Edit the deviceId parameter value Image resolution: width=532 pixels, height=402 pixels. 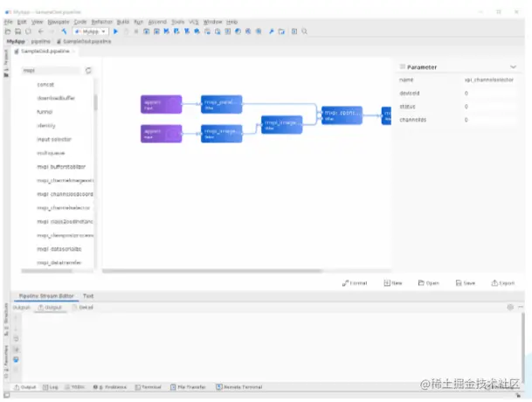[489, 94]
